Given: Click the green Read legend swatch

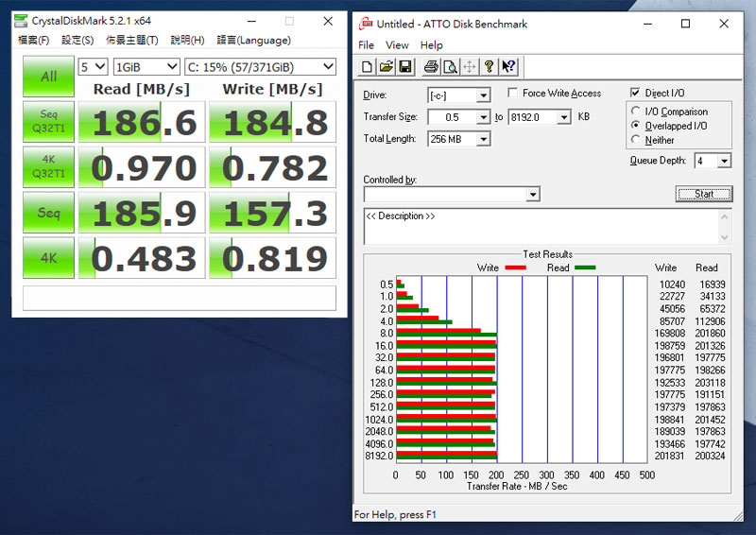Looking at the screenshot, I should coord(585,267).
